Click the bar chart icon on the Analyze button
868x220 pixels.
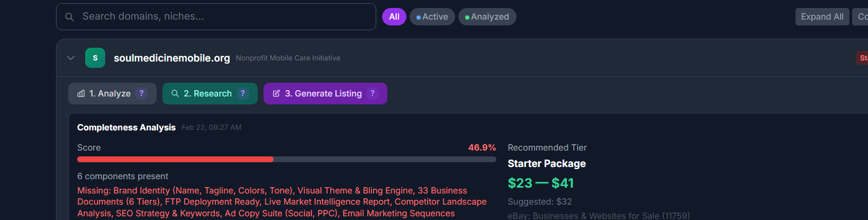(81, 94)
